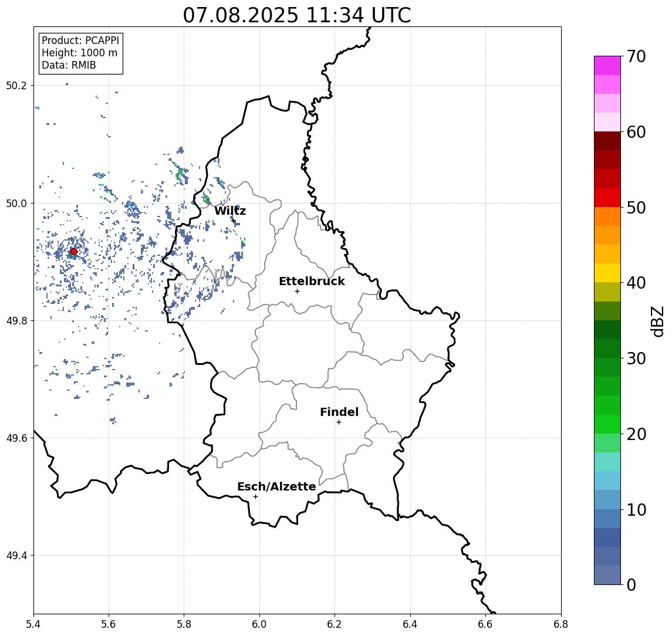Click the 'Product: PCAPPI' text in info box

coord(80,40)
